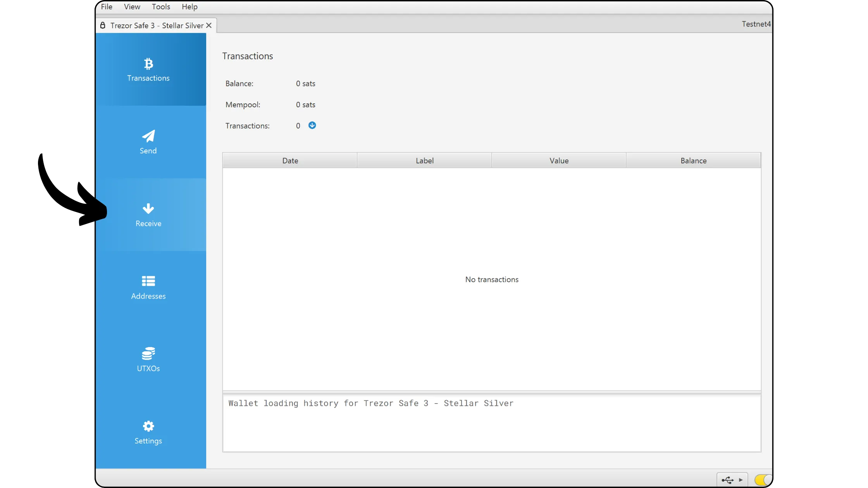Sort by the Balance column header
868x488 pixels.
click(693, 160)
